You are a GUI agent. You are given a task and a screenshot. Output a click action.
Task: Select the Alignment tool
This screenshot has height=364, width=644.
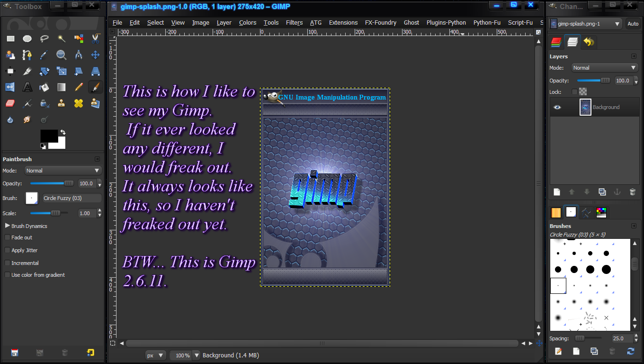click(x=10, y=71)
